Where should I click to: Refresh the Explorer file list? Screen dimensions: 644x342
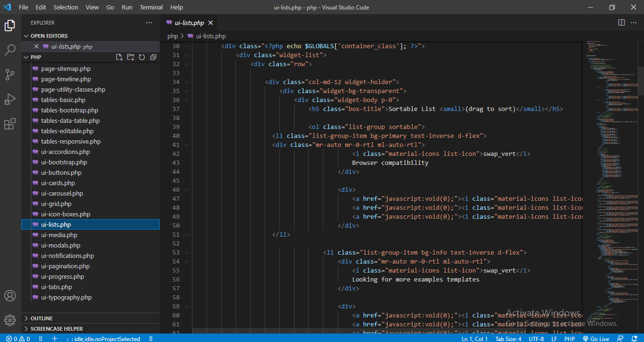tap(142, 57)
